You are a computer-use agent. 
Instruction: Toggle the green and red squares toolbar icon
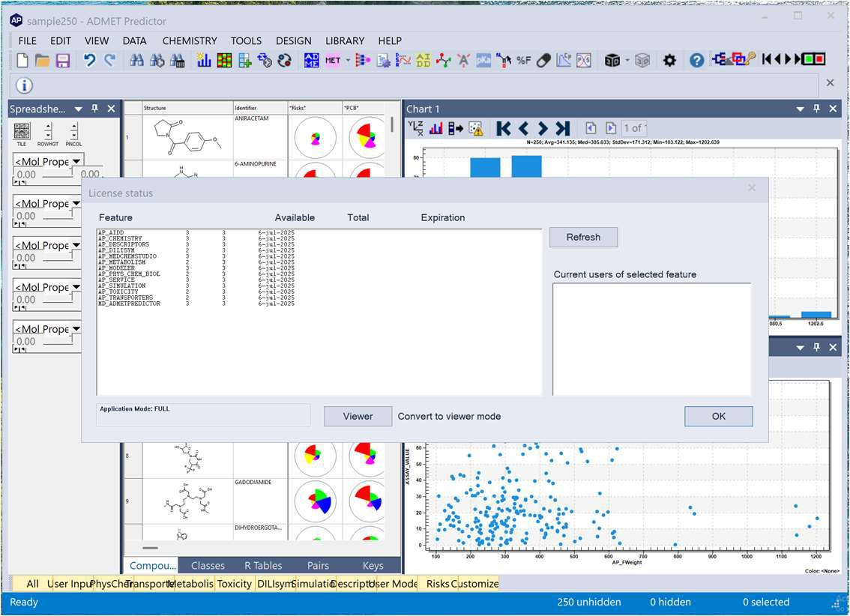coord(814,58)
